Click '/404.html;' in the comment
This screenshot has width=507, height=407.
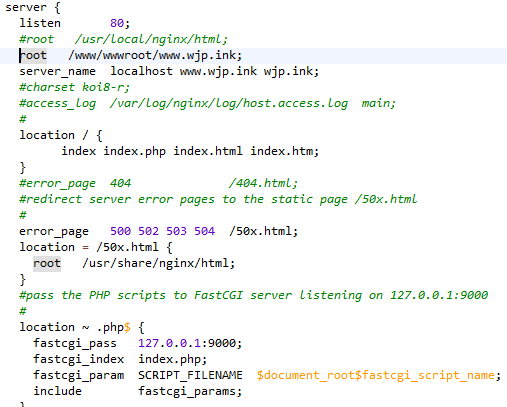pyautogui.click(x=263, y=183)
